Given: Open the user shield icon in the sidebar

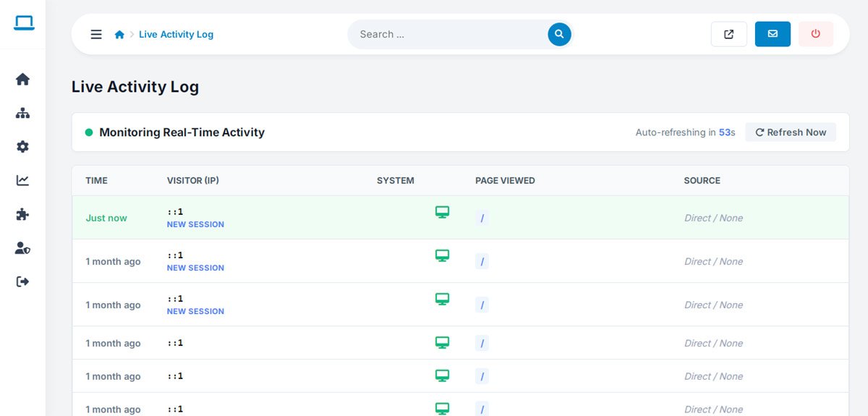Looking at the screenshot, I should pos(22,248).
